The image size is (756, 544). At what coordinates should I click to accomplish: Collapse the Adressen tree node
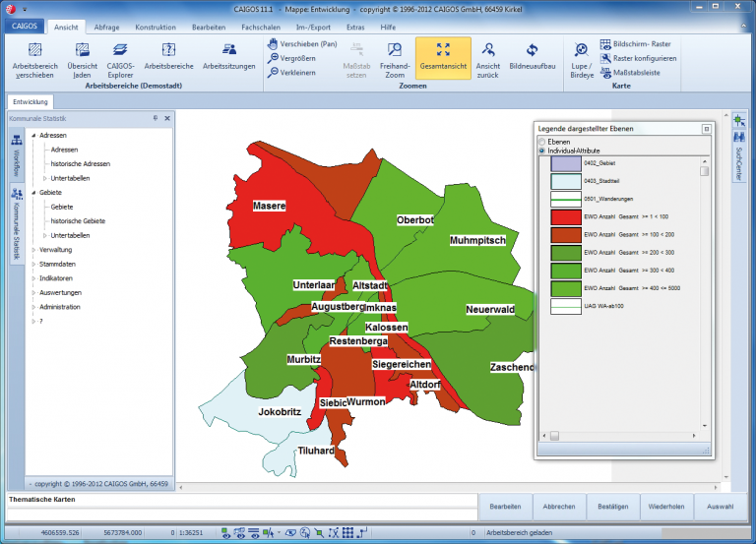coord(33,135)
